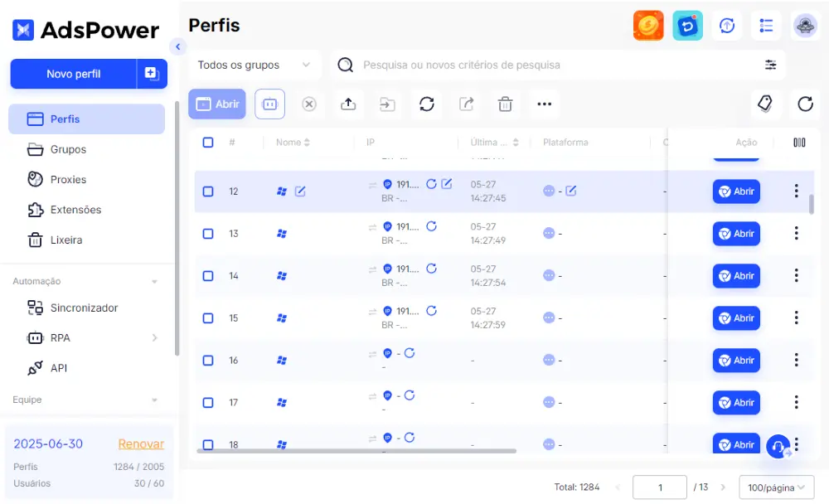Image resolution: width=829 pixels, height=504 pixels.
Task: Open the user avatar menu
Action: [805, 26]
